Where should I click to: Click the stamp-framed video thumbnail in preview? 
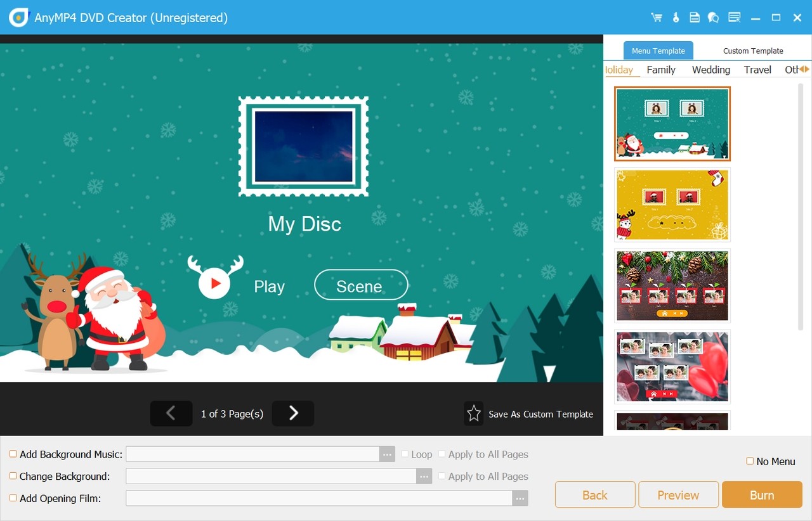(303, 146)
